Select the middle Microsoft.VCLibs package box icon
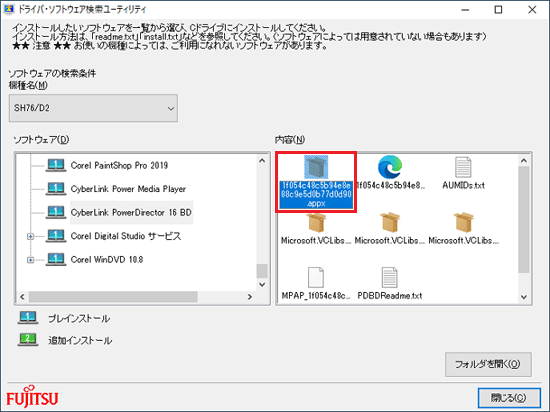This screenshot has width=550, height=412. [x=390, y=222]
